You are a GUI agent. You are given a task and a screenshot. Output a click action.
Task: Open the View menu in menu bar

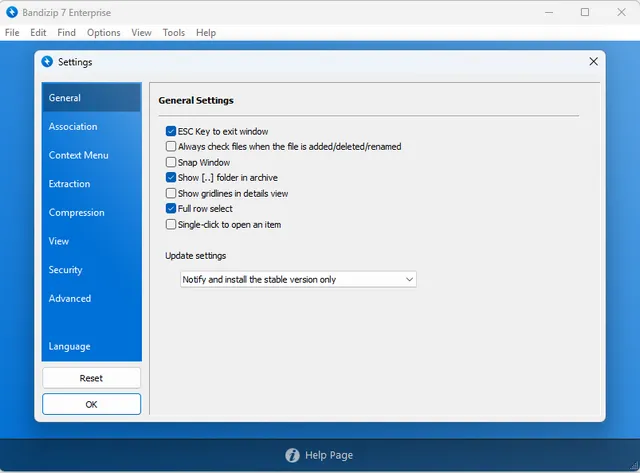(x=141, y=33)
